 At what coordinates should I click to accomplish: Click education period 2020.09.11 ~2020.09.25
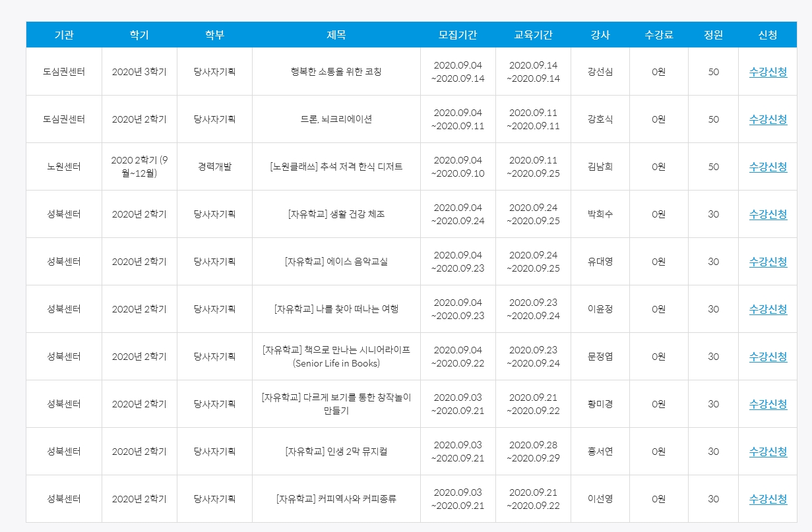pyautogui.click(x=533, y=167)
